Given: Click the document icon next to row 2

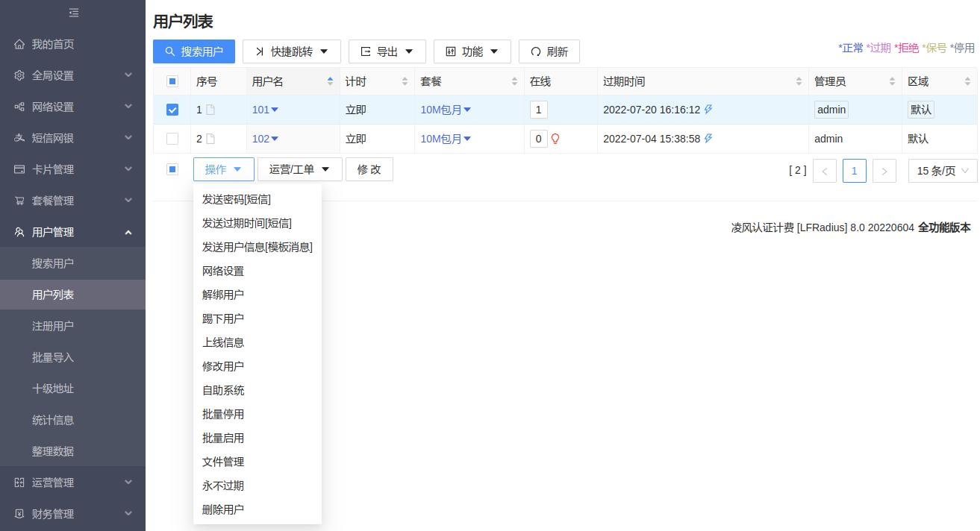Looking at the screenshot, I should tap(210, 139).
